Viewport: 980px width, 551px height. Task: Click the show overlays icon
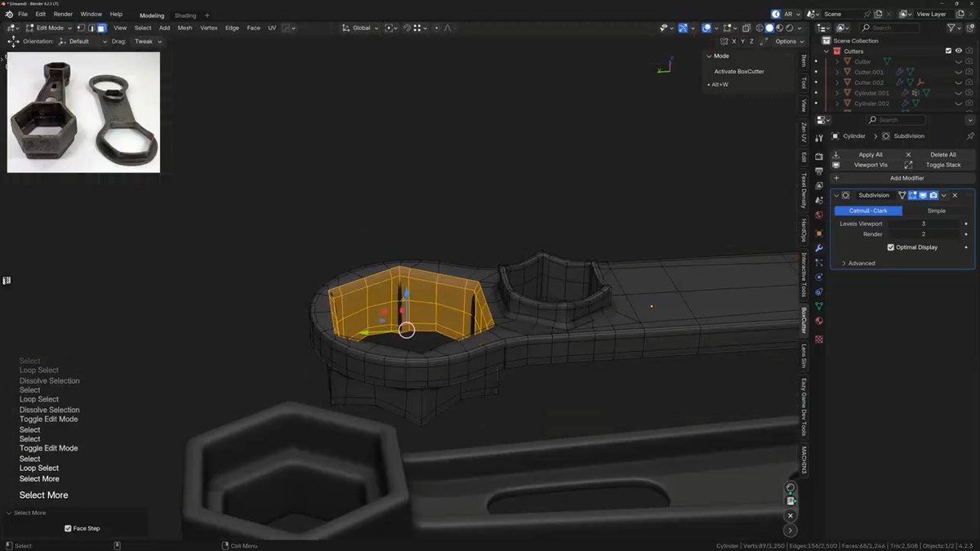[706, 28]
